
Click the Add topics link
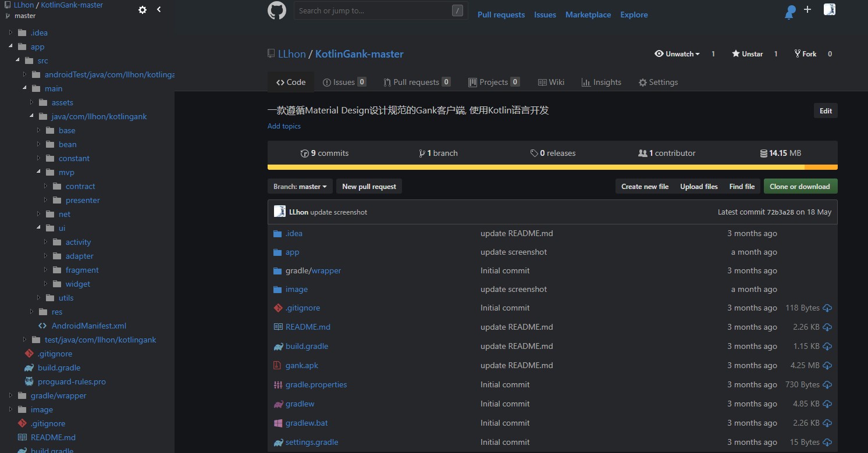[x=284, y=126]
